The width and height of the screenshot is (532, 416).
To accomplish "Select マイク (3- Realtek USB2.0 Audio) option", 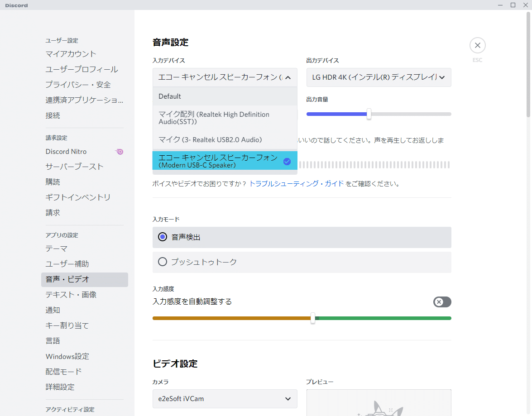I will pyautogui.click(x=225, y=140).
